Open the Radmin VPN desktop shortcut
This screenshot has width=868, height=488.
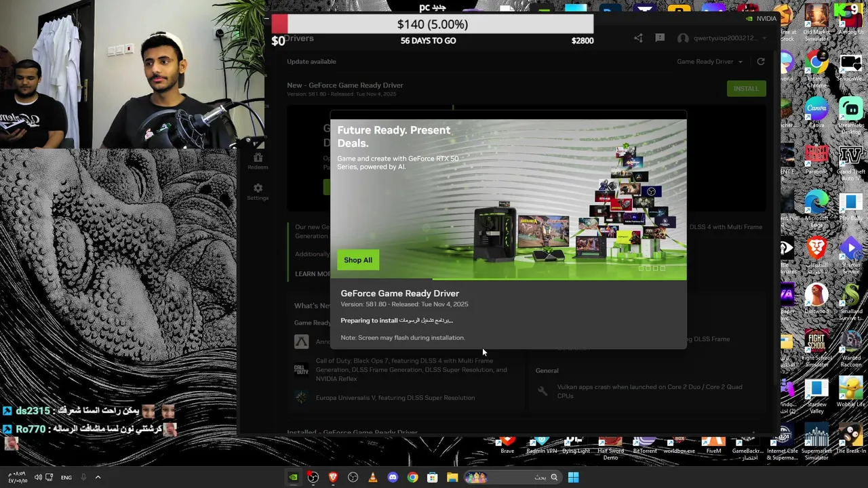pos(541,446)
